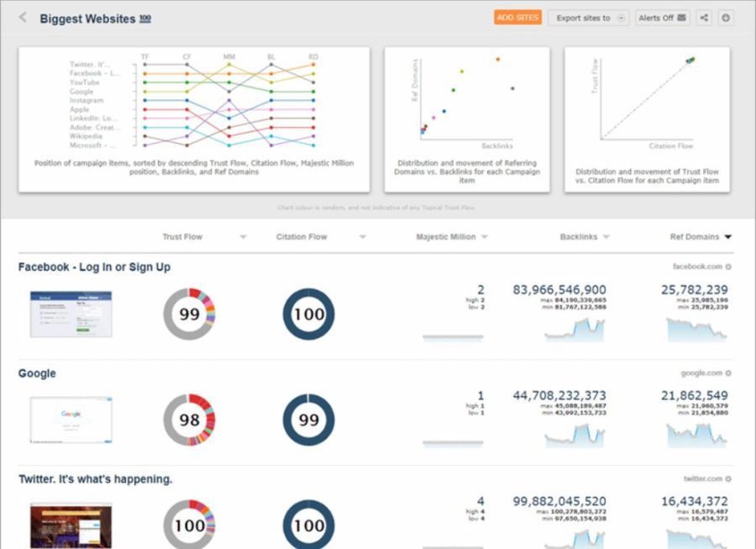The width and height of the screenshot is (756, 549).
Task: Click the gear icon next to twitter.com
Action: [x=728, y=479]
